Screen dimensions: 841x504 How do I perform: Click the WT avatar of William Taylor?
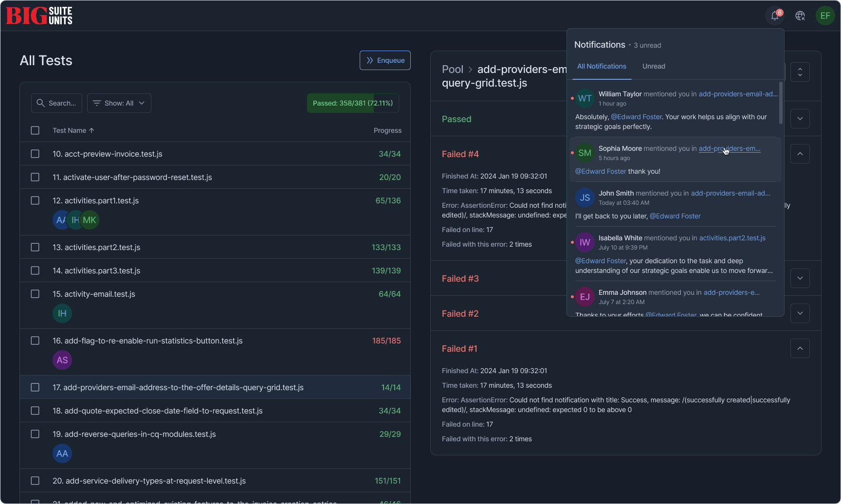(585, 98)
